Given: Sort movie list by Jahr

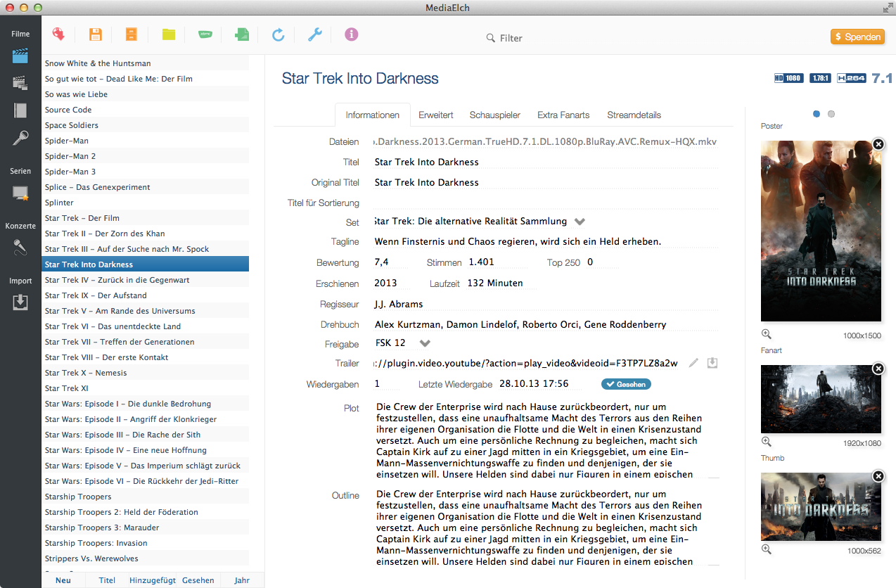Looking at the screenshot, I should pyautogui.click(x=242, y=580).
